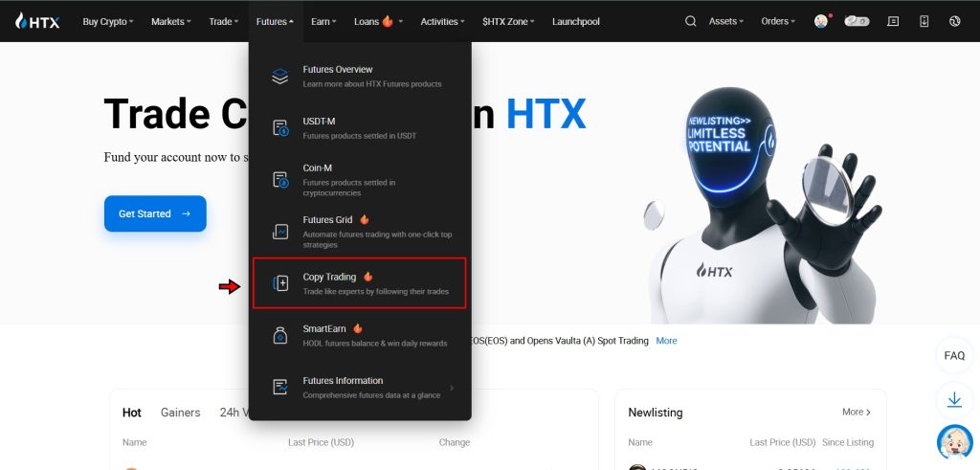Click the Futures Information icon
The image size is (980, 470).
(x=280, y=388)
